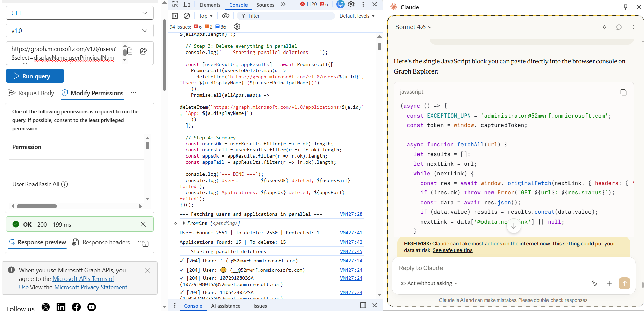
Task: Open the X (Twitter) follow icon
Action: [x=46, y=307]
